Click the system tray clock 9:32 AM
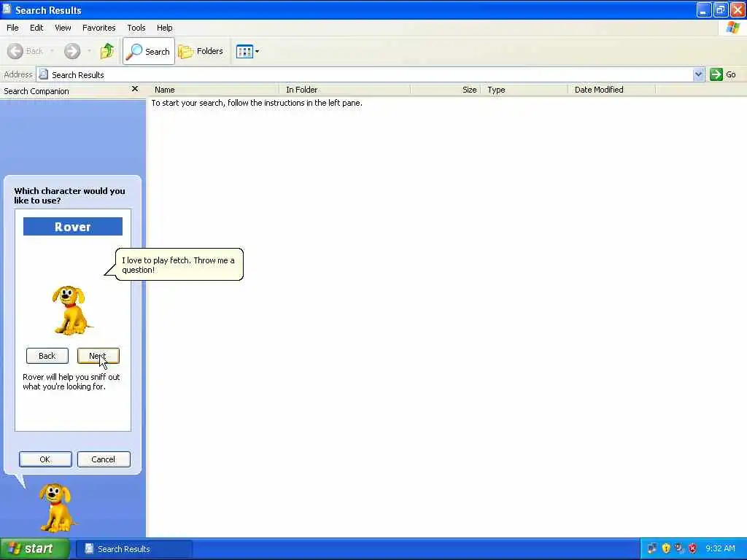Screen dimensions: 747x560 coord(720,548)
